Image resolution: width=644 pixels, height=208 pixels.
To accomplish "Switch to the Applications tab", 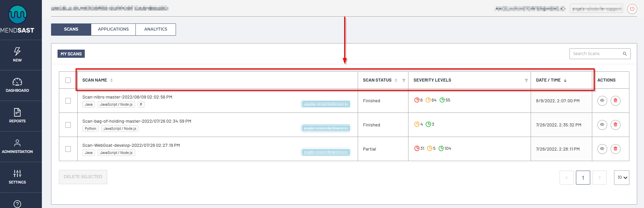I will [x=113, y=29].
